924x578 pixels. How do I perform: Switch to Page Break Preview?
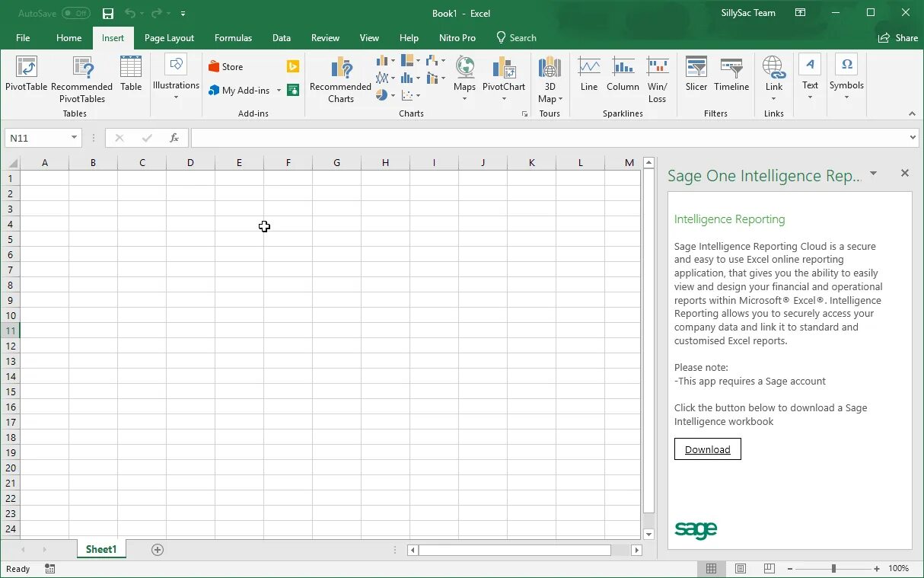coord(769,568)
